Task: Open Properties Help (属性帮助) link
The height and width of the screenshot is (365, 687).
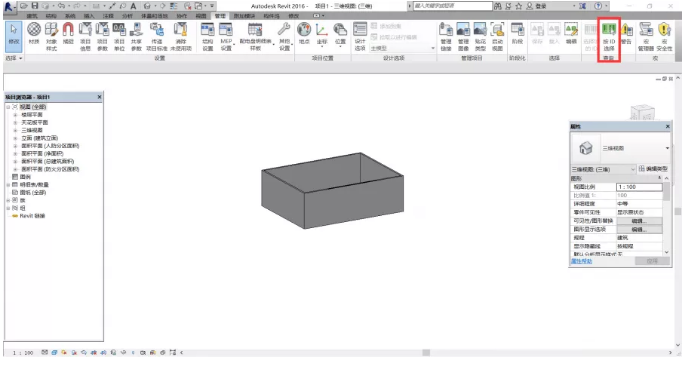Action: click(x=581, y=261)
